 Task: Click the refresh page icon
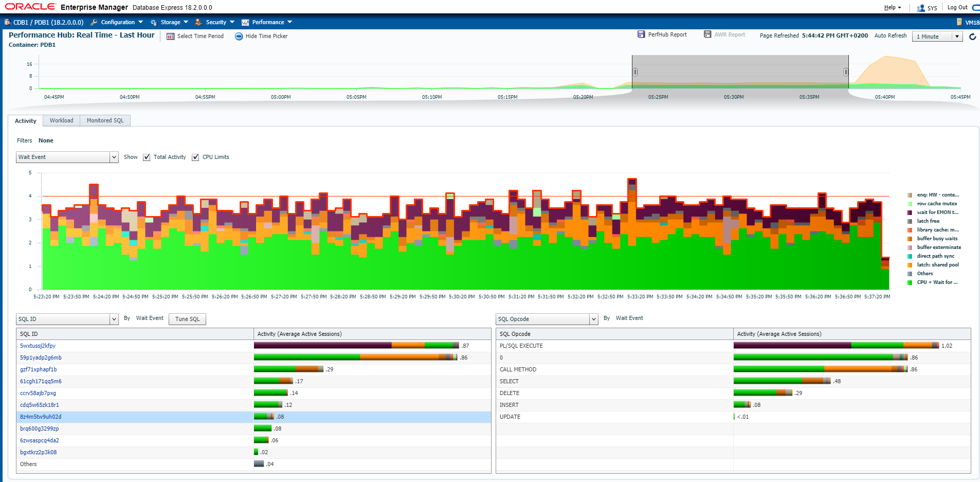[973, 37]
